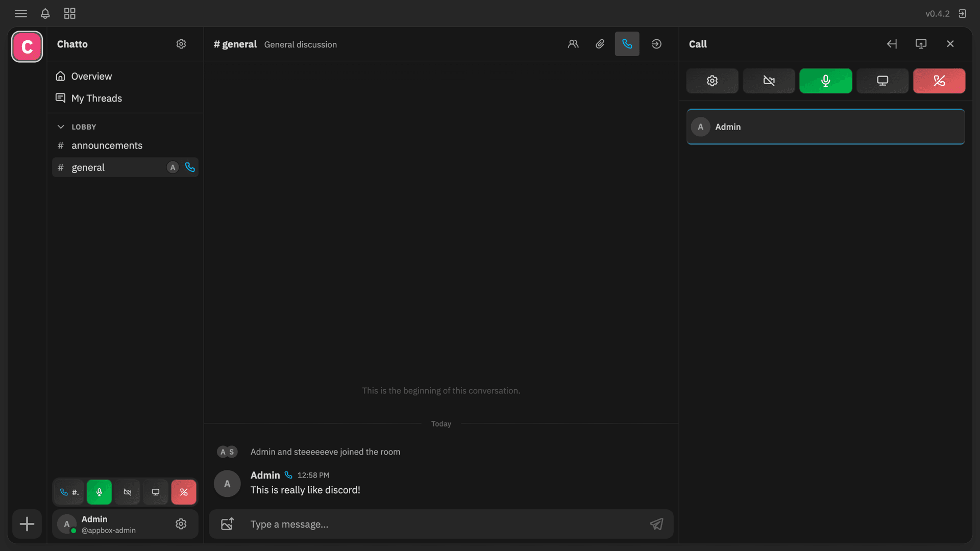
Task: Collapse the Call panel with arrow icon
Action: coord(892,44)
